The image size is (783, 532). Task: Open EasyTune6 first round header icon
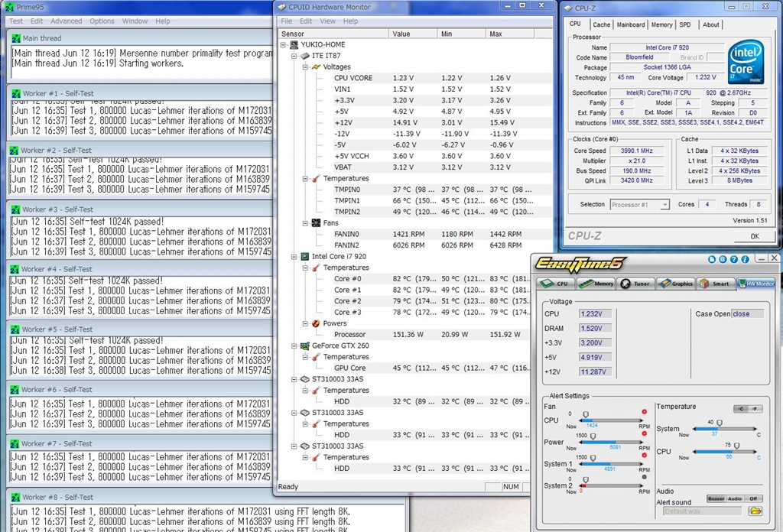click(712, 259)
